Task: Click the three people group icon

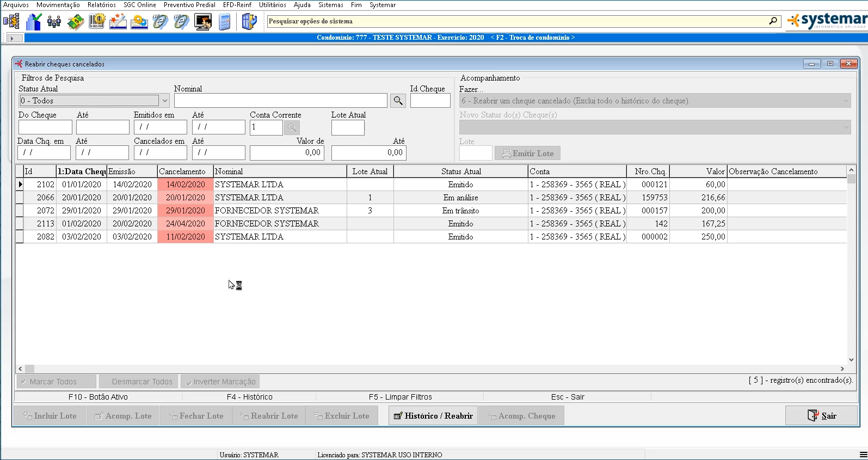Action: pos(54,22)
